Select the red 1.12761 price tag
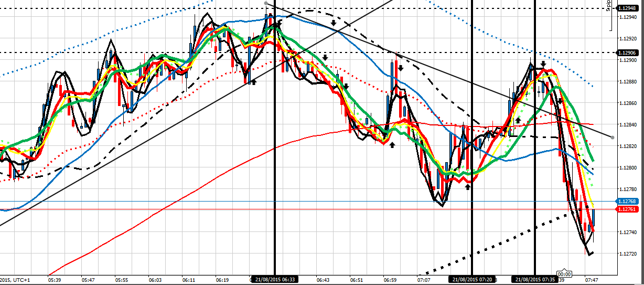 [628, 209]
